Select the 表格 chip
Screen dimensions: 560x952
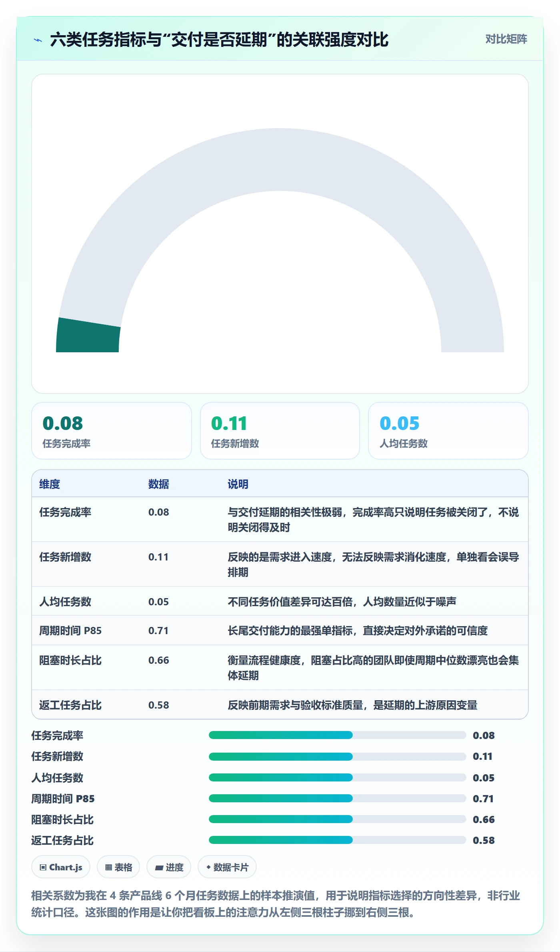tap(118, 867)
